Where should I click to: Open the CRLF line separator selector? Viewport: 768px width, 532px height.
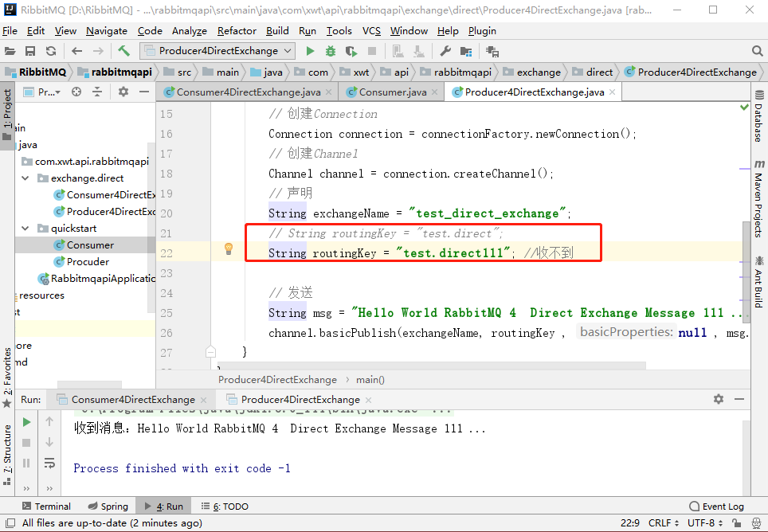pyautogui.click(x=664, y=523)
